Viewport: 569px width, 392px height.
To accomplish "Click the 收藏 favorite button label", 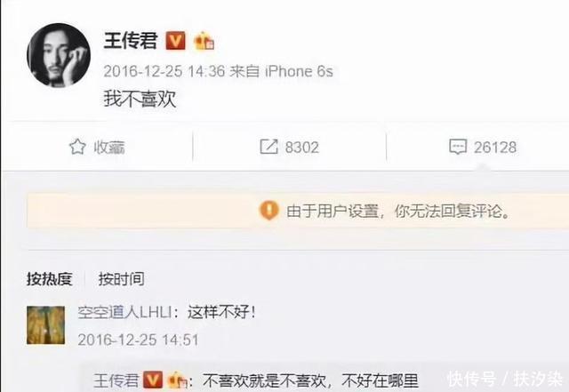I will (109, 148).
